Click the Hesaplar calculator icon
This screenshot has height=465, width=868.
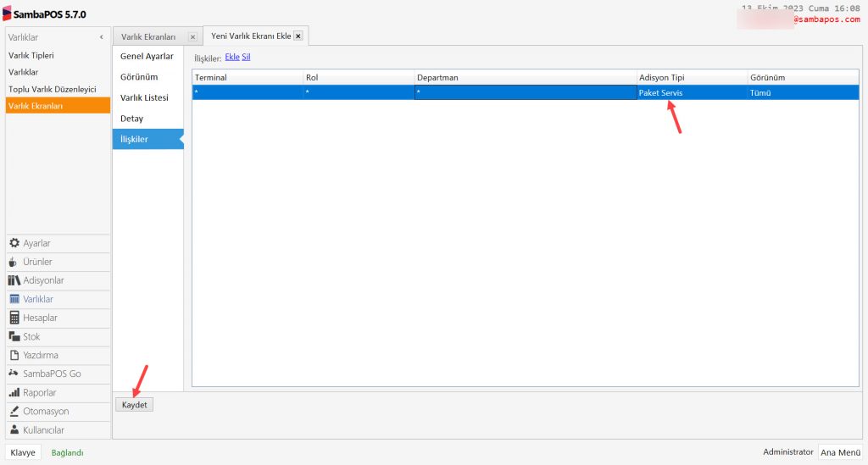pos(14,318)
